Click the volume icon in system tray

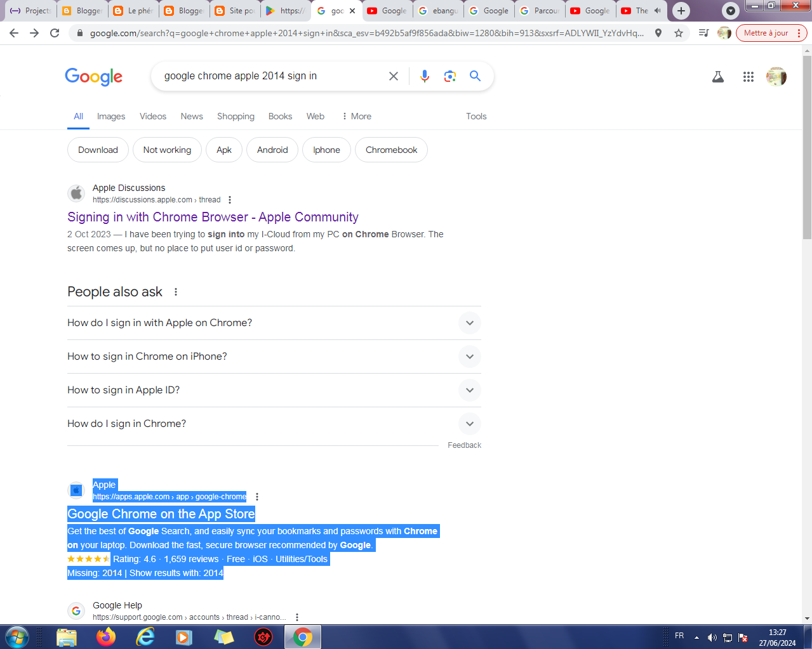click(712, 638)
